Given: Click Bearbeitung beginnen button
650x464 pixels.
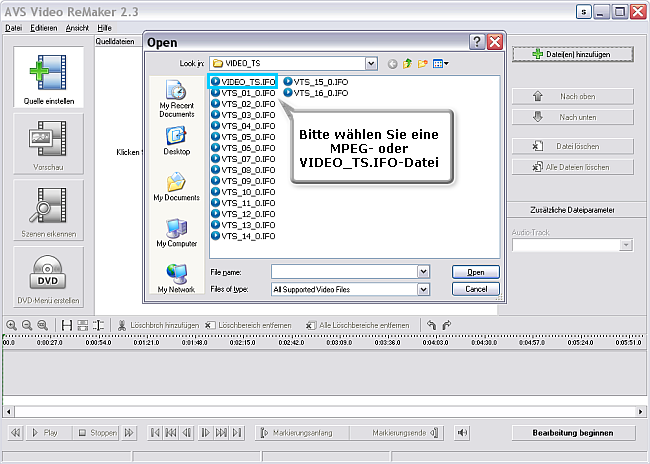Looking at the screenshot, I should point(573,433).
